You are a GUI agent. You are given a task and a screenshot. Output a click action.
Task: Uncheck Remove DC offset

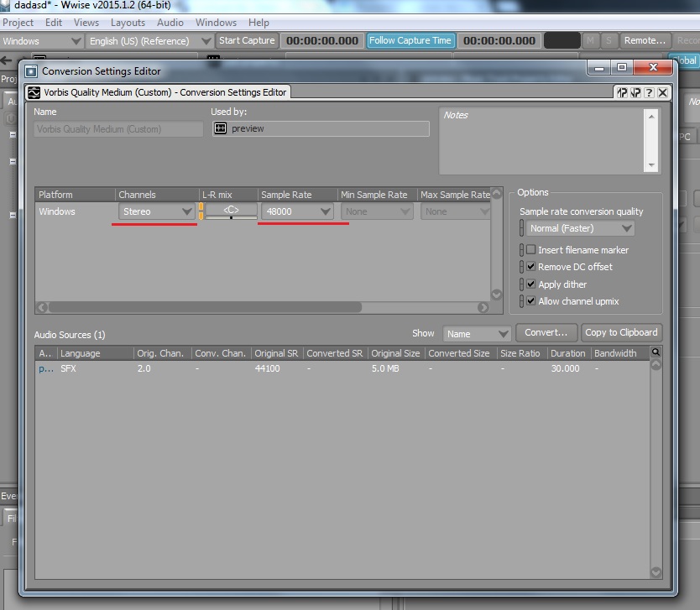530,266
